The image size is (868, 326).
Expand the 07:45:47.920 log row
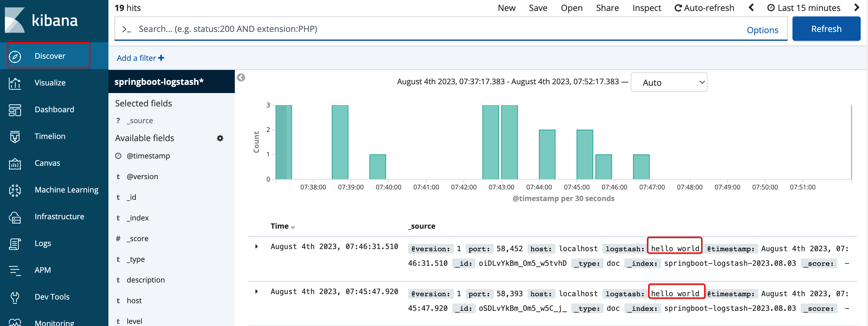pyautogui.click(x=257, y=292)
